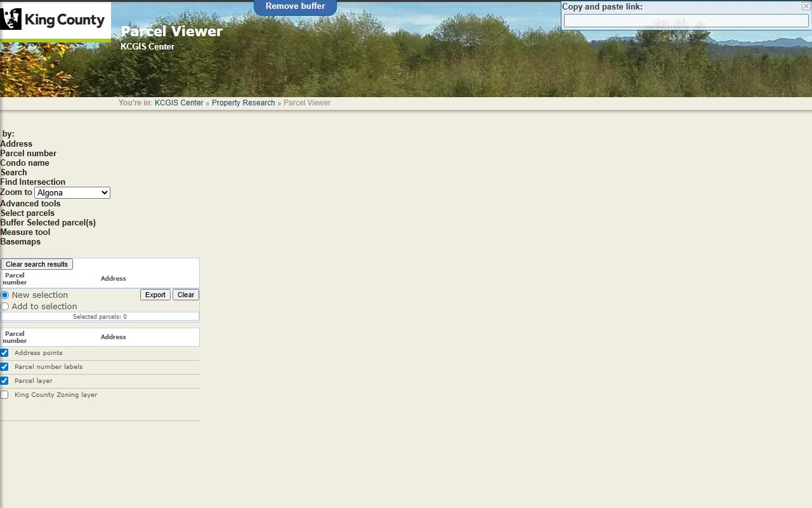The width and height of the screenshot is (812, 508).
Task: Select the Add to selection radio button
Action: click(5, 307)
